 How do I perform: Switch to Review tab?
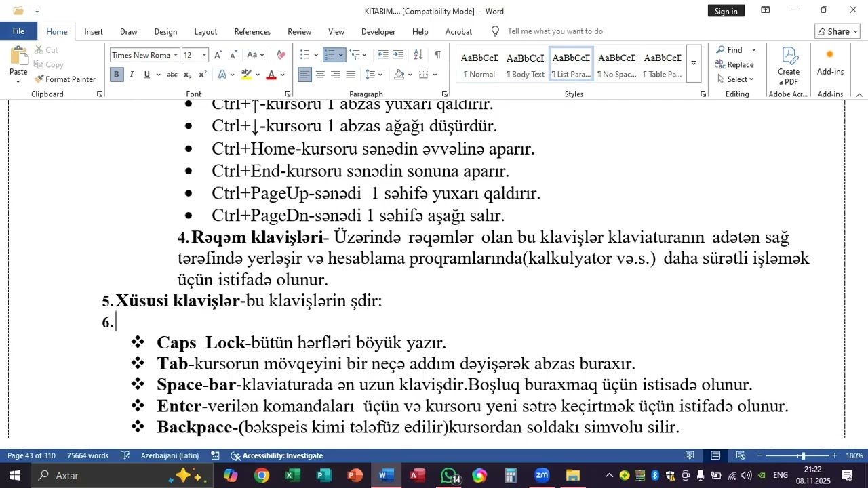[x=299, y=32]
